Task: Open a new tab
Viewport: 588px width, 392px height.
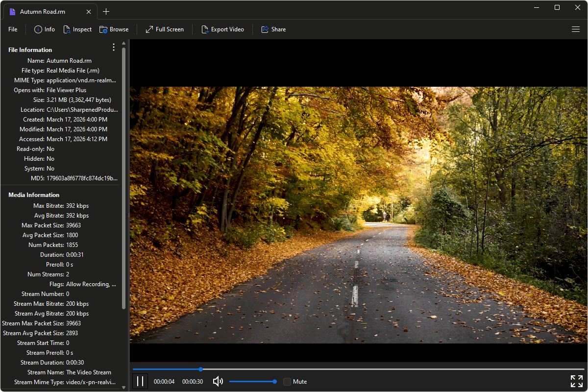Action: 106,11
